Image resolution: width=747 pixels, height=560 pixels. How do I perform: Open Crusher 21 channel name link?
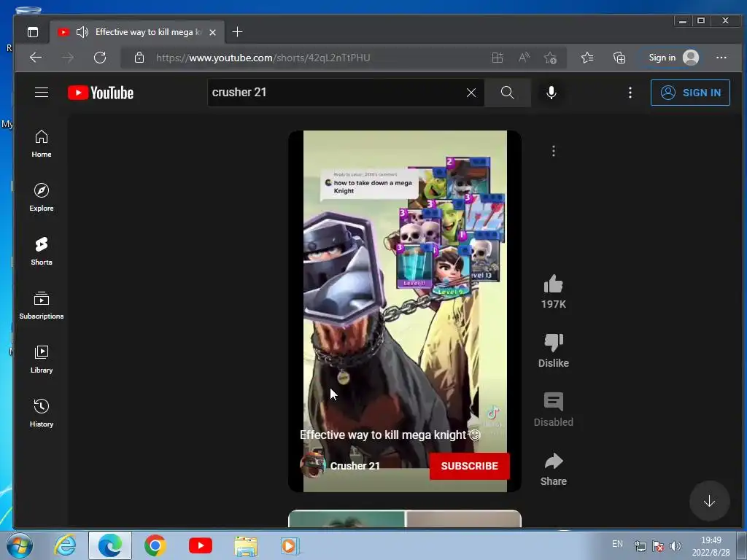(x=355, y=466)
